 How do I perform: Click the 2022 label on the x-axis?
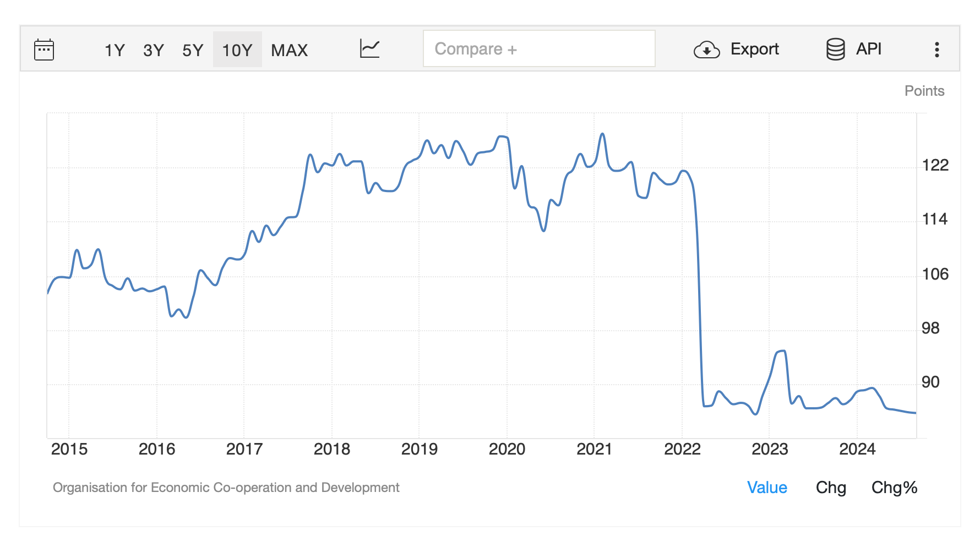[x=682, y=449]
